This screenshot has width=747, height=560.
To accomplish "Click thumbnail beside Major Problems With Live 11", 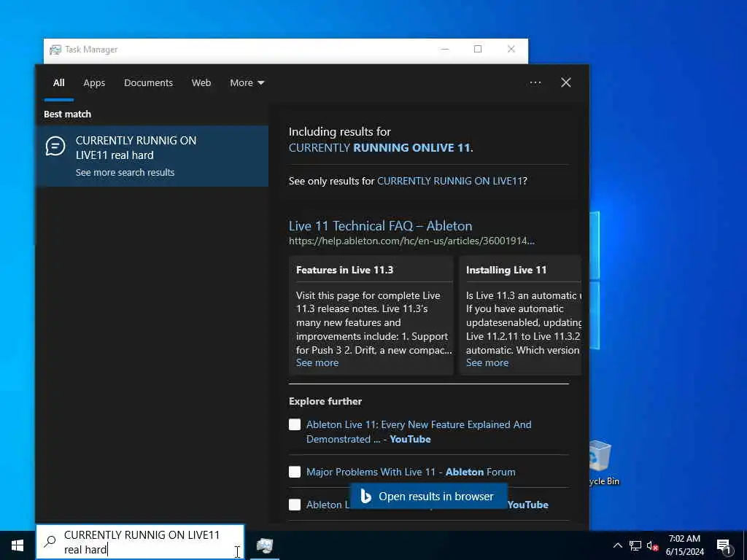I will coord(295,472).
